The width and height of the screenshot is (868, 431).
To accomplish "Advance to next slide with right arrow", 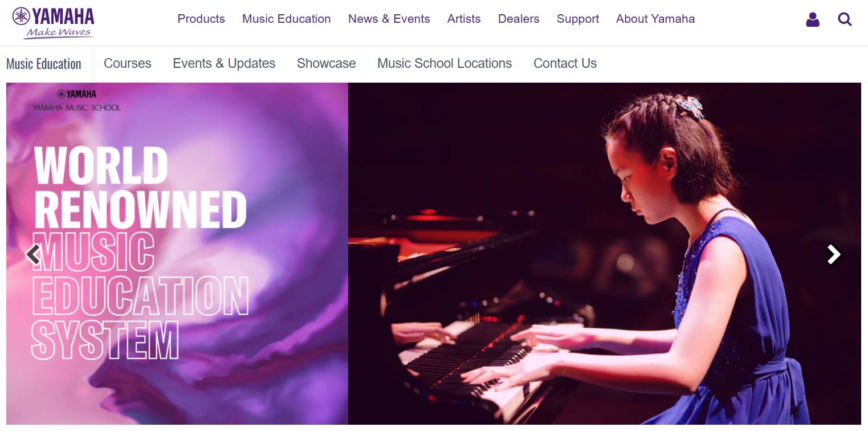I will pyautogui.click(x=834, y=254).
